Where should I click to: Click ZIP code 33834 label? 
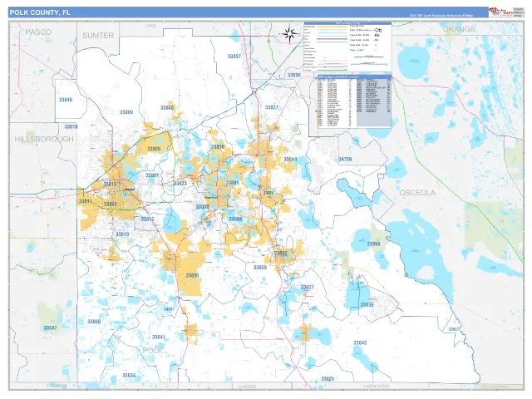tap(129, 375)
